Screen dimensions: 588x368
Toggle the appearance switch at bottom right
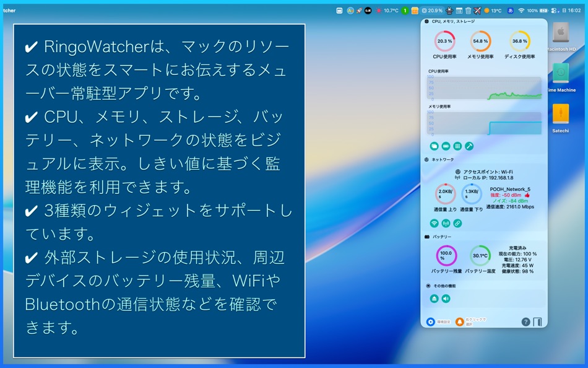pos(537,321)
